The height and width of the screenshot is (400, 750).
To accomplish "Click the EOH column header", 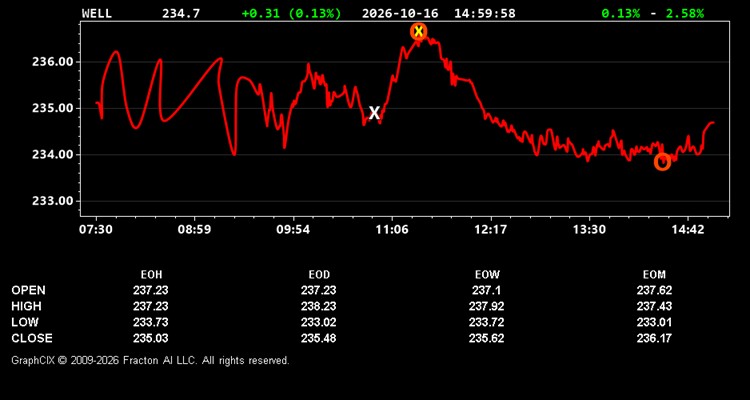I will [x=151, y=275].
